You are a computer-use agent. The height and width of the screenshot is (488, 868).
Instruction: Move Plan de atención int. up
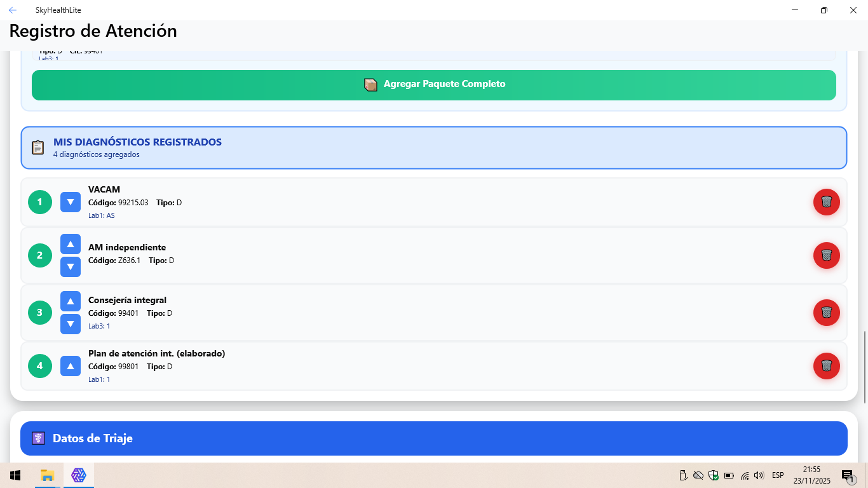pos(71,366)
